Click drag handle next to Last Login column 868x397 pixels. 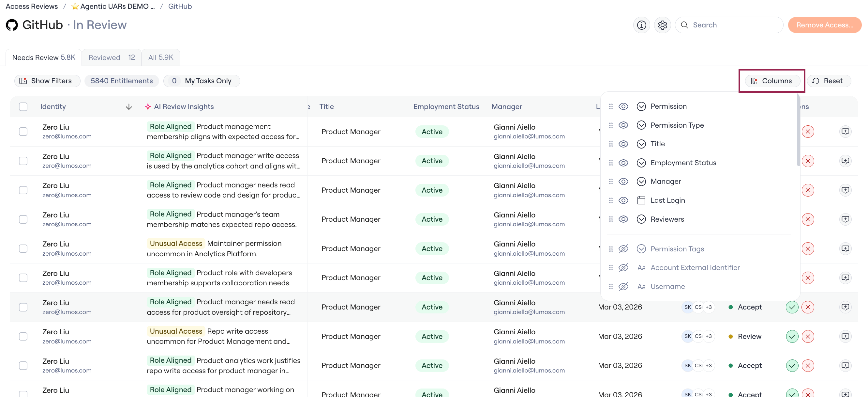coord(611,200)
